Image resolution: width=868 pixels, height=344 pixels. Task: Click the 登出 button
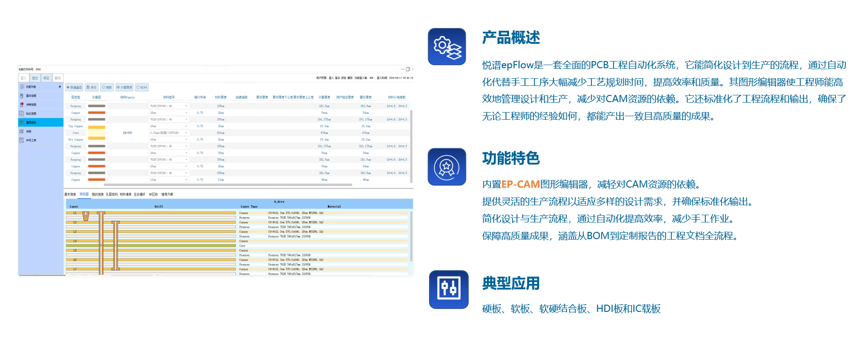(35, 78)
